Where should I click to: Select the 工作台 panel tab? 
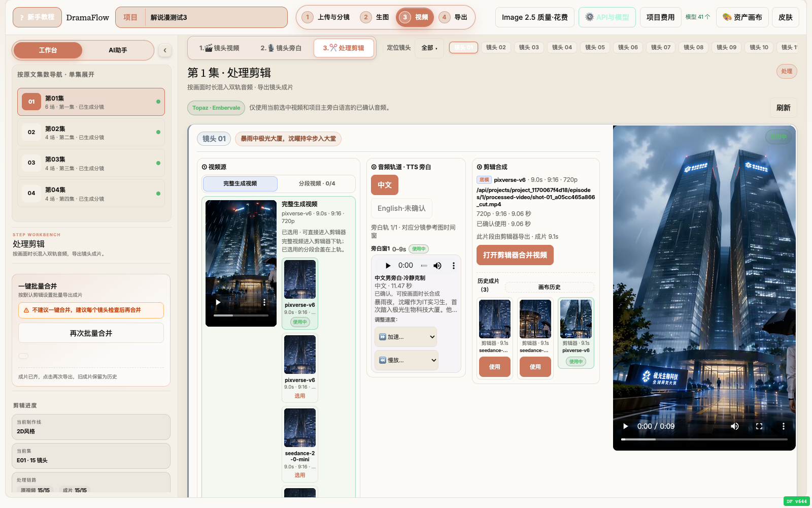(48, 50)
